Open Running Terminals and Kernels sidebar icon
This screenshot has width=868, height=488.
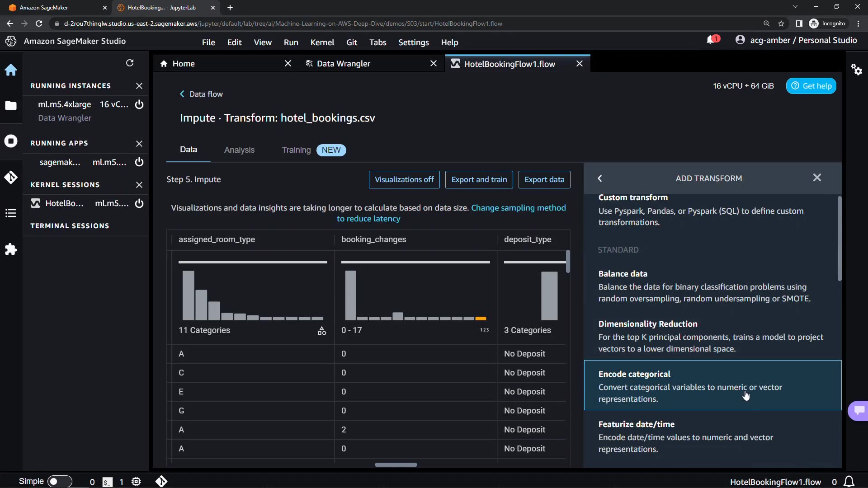pyautogui.click(x=11, y=141)
